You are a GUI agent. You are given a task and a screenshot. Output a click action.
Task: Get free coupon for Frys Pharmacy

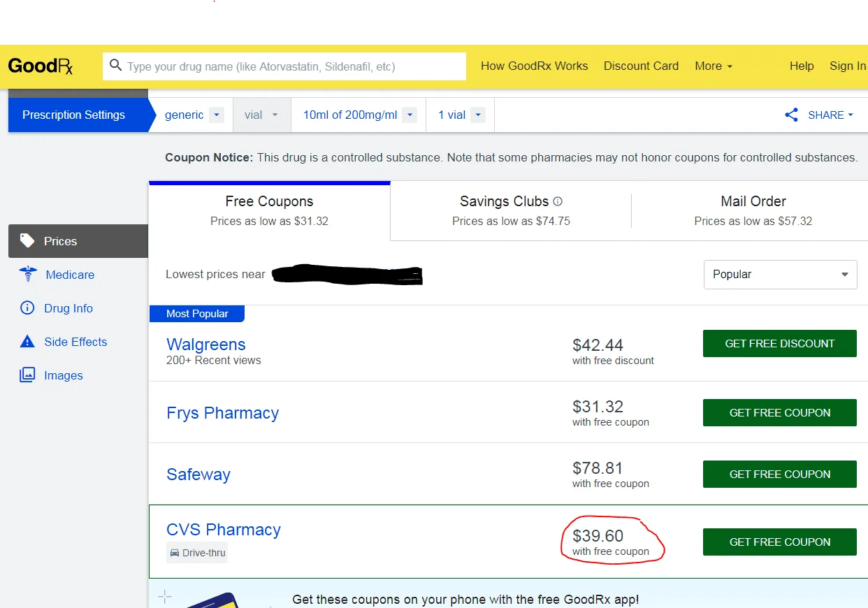[x=779, y=413]
